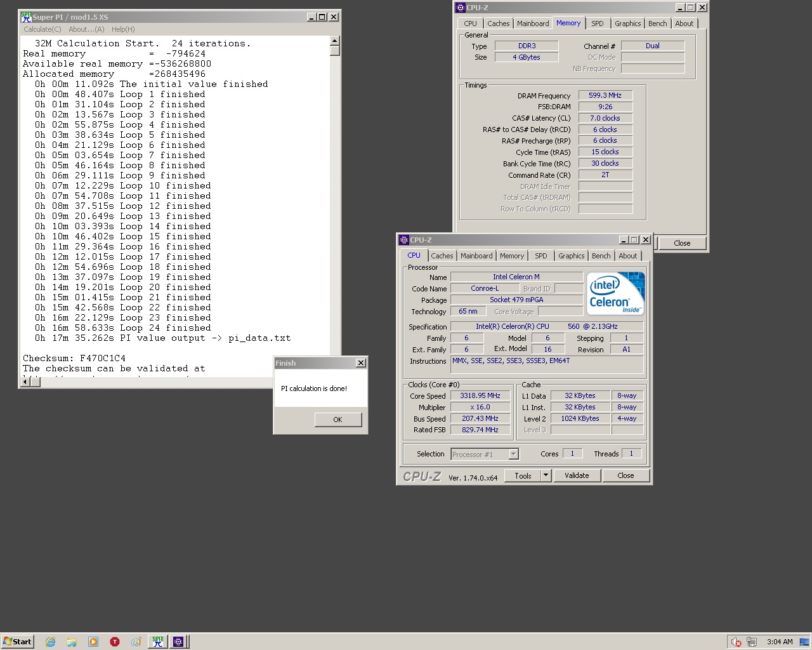Viewport: 812px width, 650px height.
Task: Click the taskbar clock showing 3:04 AM
Action: coord(780,642)
